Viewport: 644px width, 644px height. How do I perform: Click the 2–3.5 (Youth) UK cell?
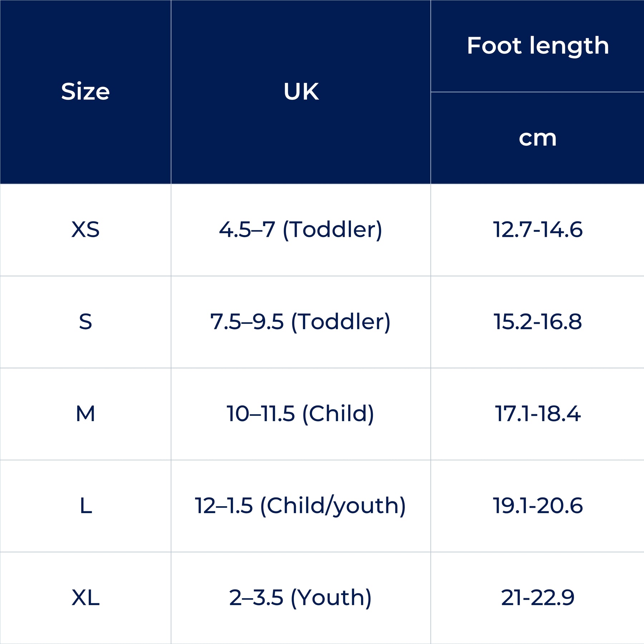click(x=301, y=597)
